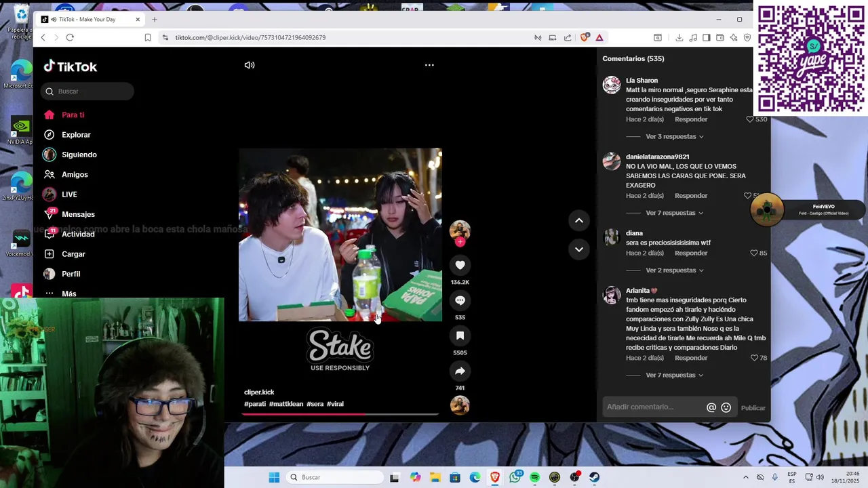Share the video using the arrow icon
Screen dimensions: 868x488
460,371
